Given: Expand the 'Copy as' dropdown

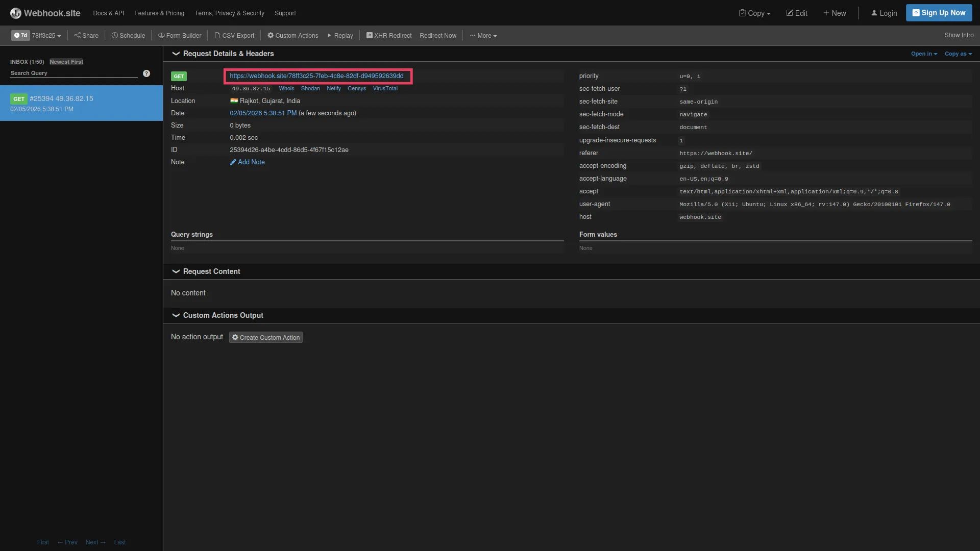Looking at the screenshot, I should [958, 54].
